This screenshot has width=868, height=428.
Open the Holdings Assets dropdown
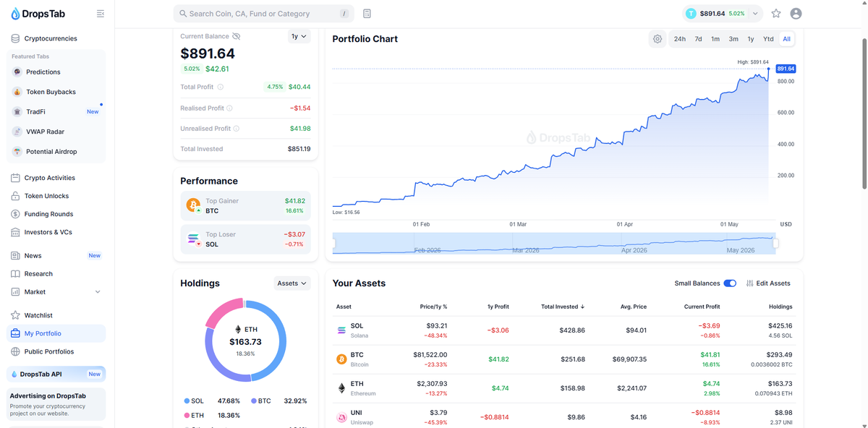click(292, 283)
